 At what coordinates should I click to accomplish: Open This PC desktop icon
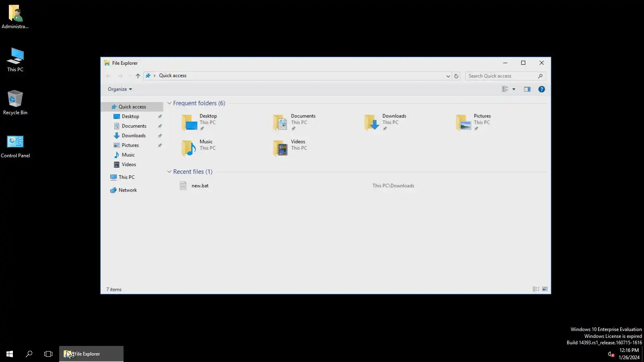(x=15, y=60)
